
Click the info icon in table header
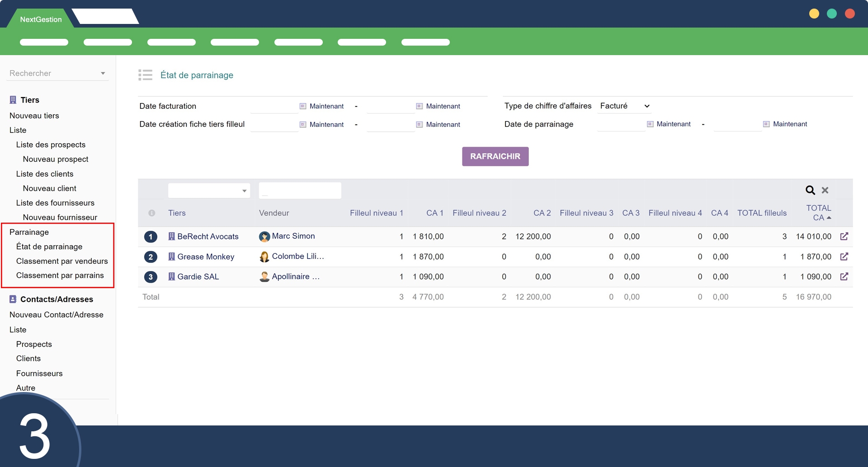pyautogui.click(x=152, y=213)
